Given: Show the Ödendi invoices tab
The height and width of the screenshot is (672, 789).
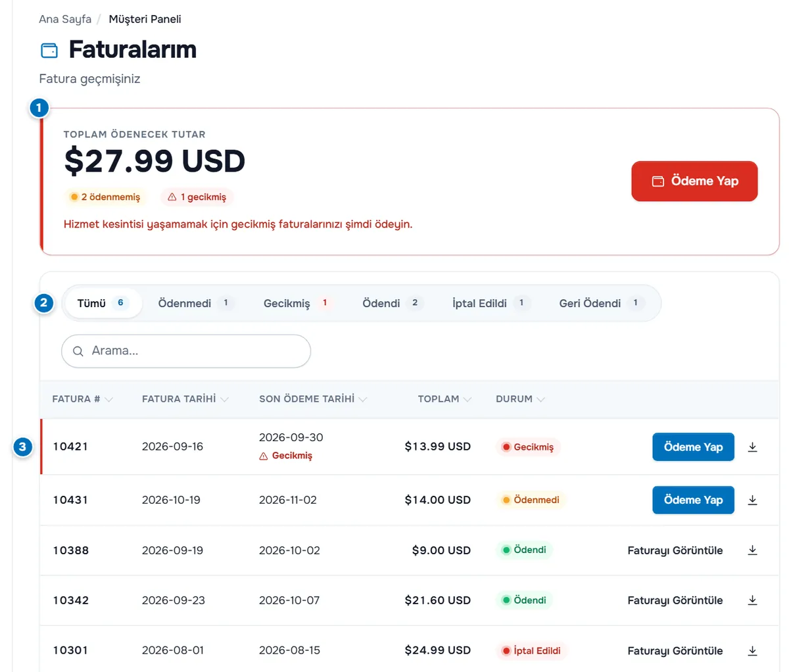Looking at the screenshot, I should [x=393, y=303].
